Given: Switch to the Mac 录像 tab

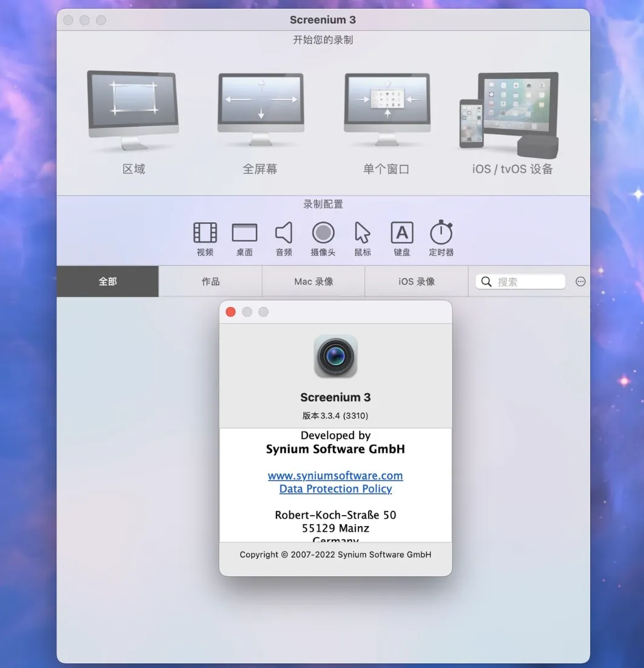Looking at the screenshot, I should coord(314,282).
